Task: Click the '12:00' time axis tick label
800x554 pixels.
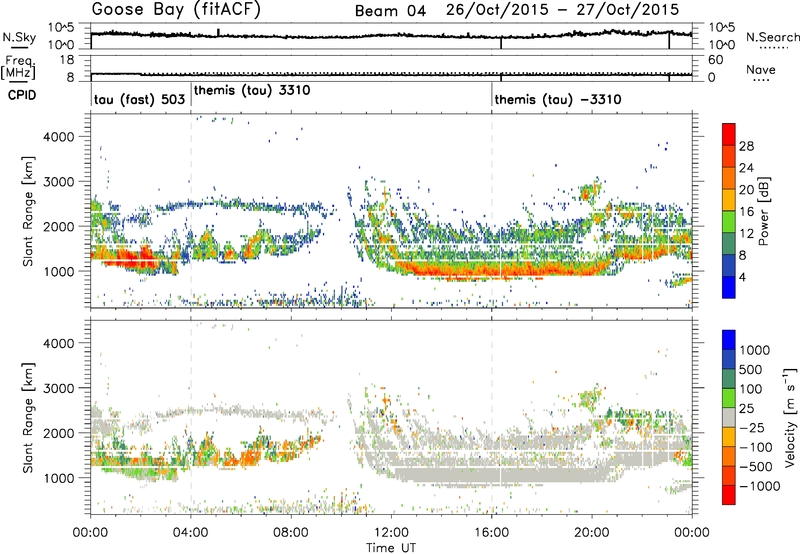Action: 391,533
